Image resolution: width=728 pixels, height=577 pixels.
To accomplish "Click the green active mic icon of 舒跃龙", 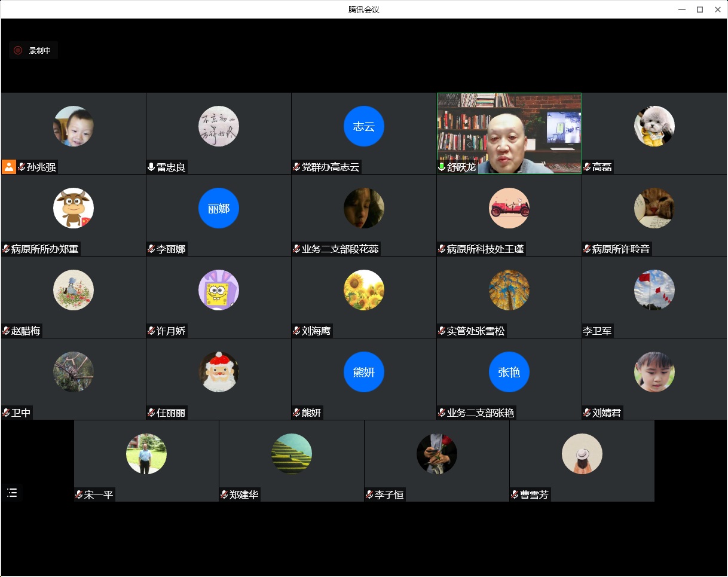I will pos(442,167).
